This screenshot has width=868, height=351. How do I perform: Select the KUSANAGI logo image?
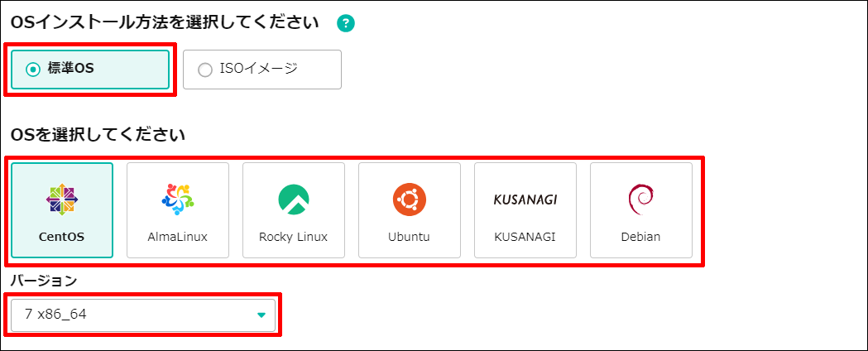tap(525, 200)
